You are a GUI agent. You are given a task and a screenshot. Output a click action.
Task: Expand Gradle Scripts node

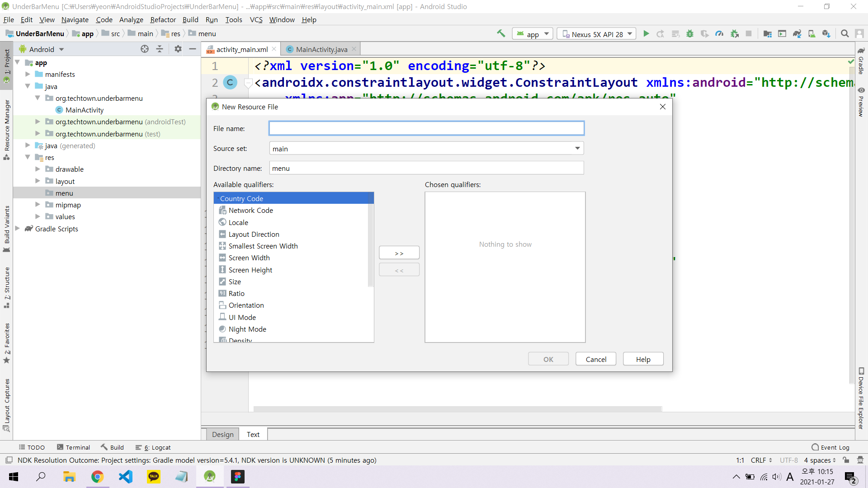pyautogui.click(x=18, y=229)
